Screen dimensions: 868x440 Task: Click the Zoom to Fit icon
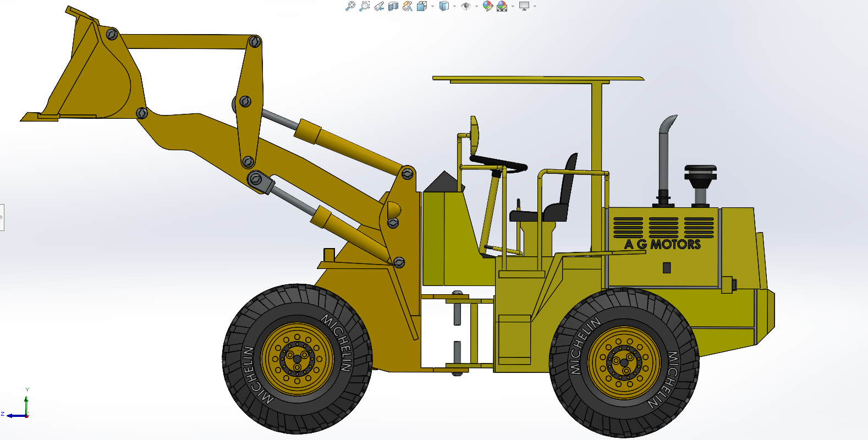(350, 6)
